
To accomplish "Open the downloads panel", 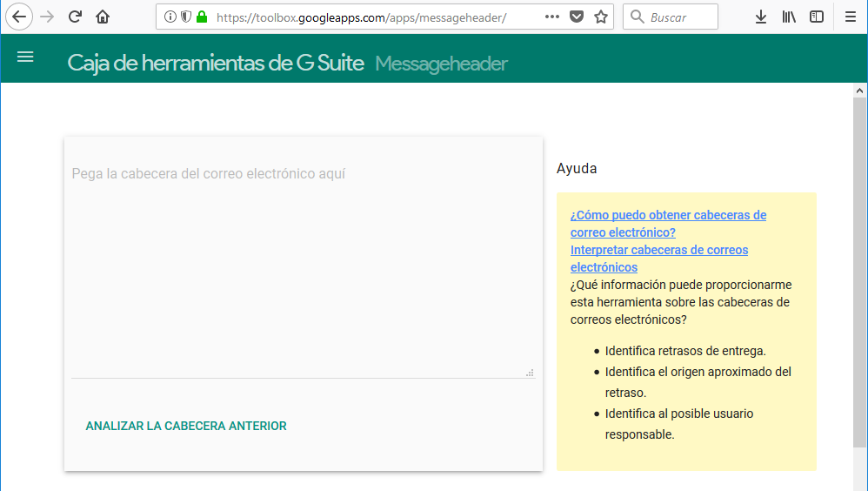I will pyautogui.click(x=761, y=17).
